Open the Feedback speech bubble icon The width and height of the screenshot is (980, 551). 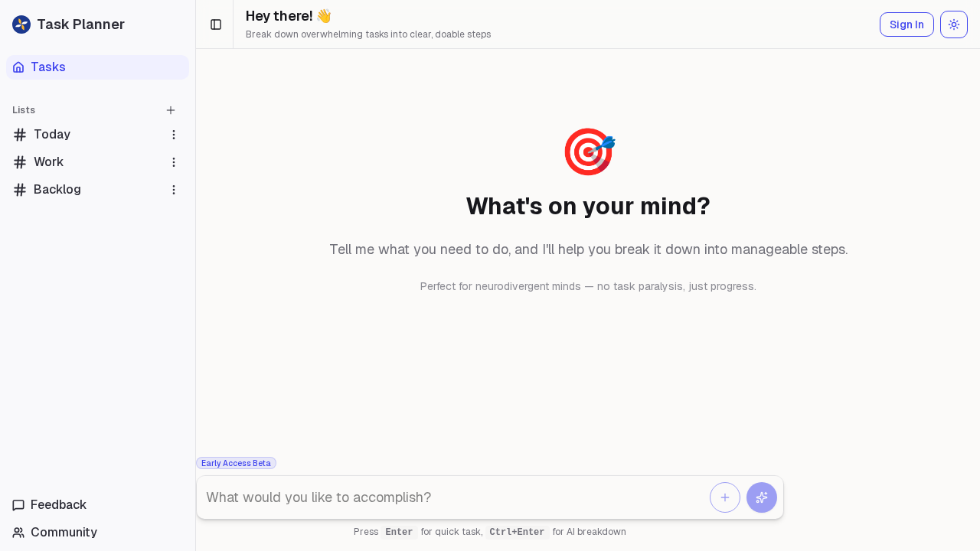18,504
